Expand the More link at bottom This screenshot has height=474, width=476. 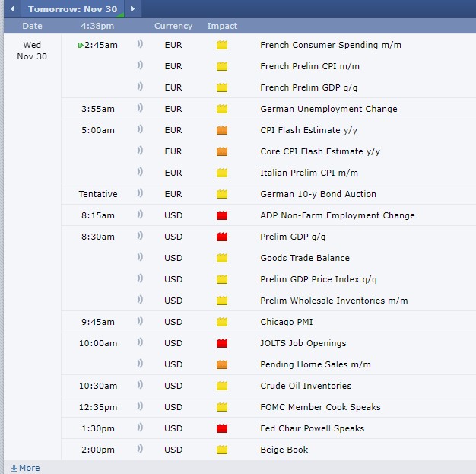pos(25,468)
